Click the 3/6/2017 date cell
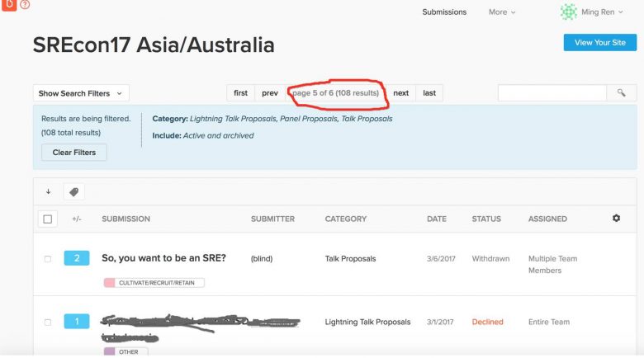Screen dimensions: 644x358 (x=441, y=259)
